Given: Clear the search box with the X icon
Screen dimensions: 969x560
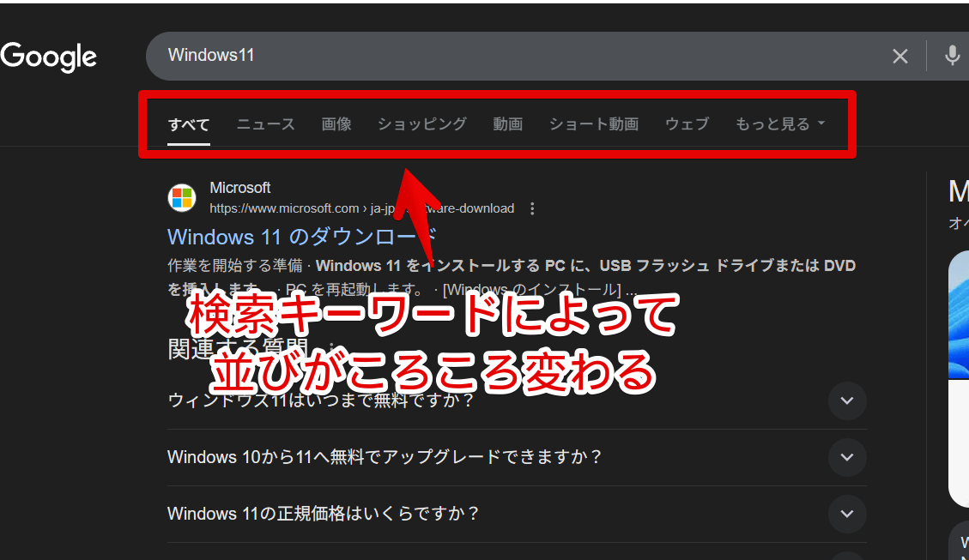Looking at the screenshot, I should (x=899, y=57).
